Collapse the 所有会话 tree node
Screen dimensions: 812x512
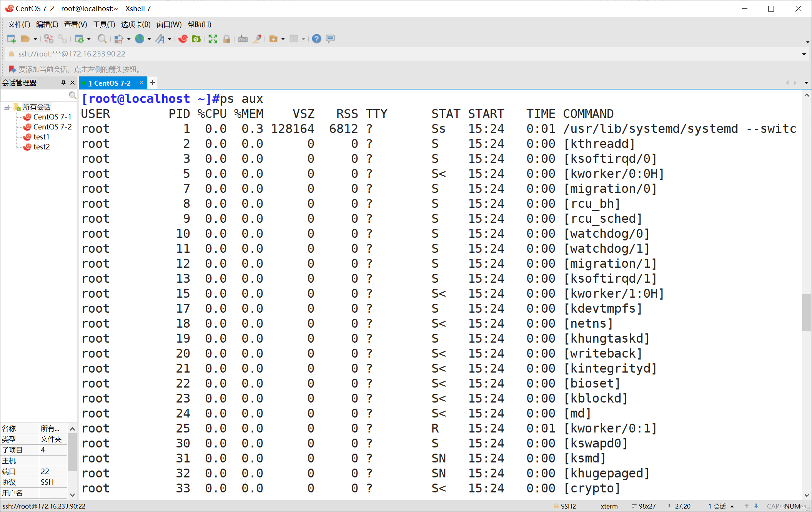(7, 107)
